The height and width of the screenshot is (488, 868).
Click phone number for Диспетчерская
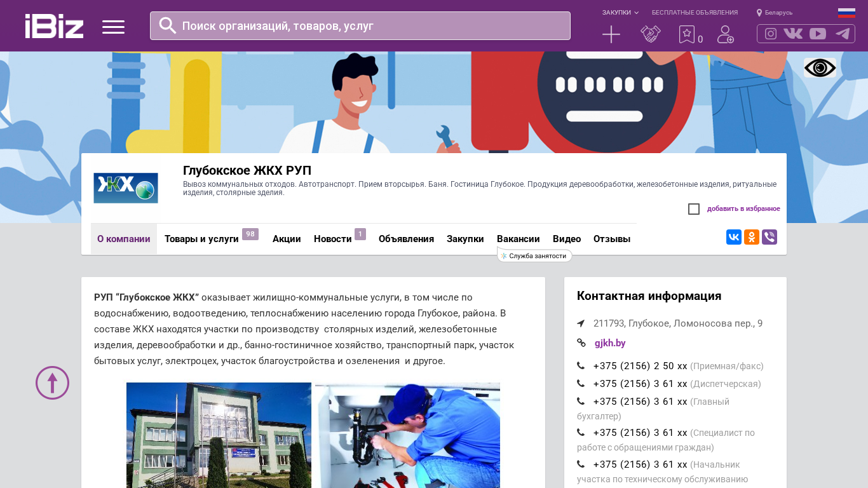click(641, 384)
